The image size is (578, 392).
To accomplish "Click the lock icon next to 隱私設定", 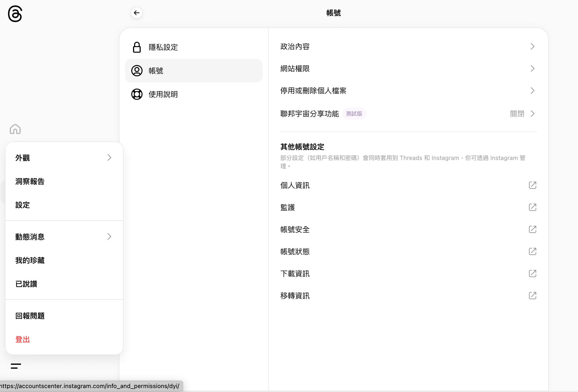I will coord(137,47).
